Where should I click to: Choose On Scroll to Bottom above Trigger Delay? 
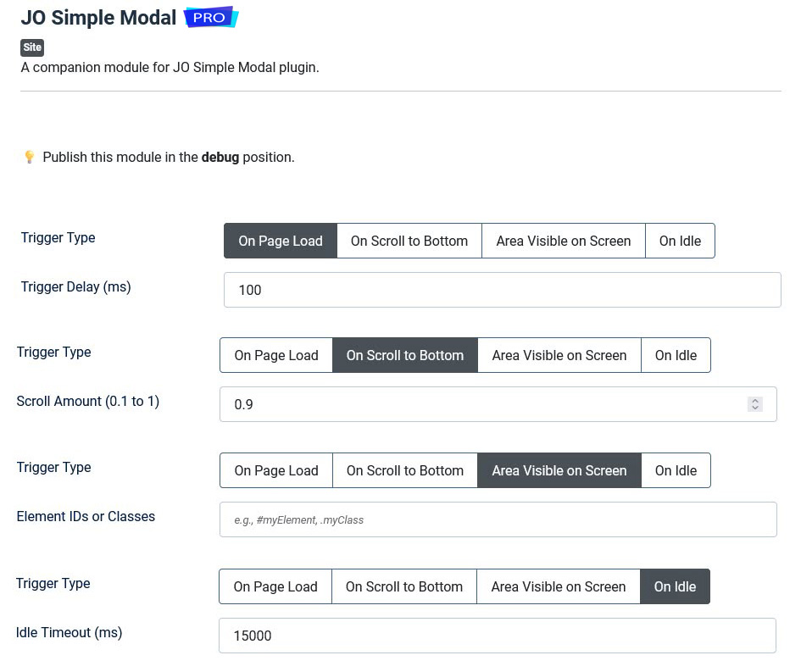[409, 241]
